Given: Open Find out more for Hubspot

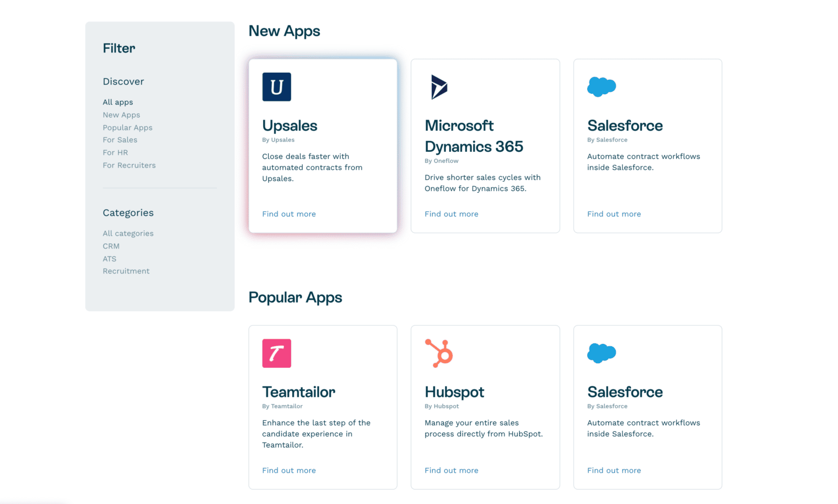Looking at the screenshot, I should (x=451, y=470).
